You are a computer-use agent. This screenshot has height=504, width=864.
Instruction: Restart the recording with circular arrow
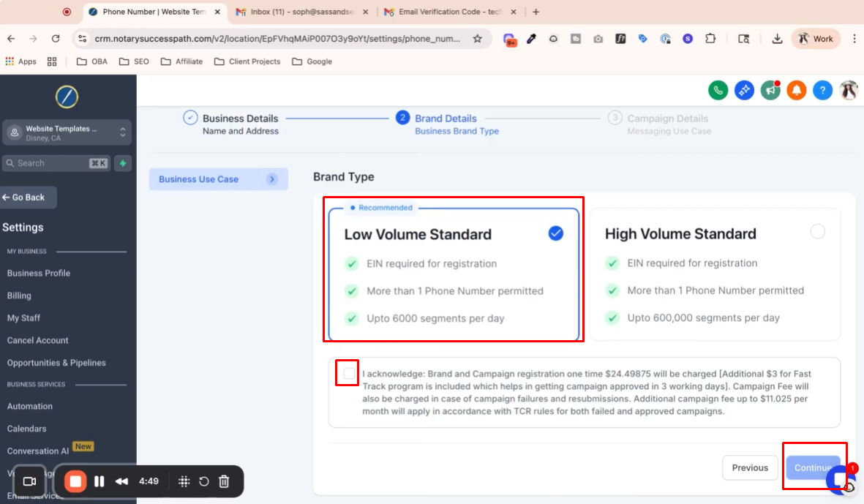pyautogui.click(x=204, y=481)
